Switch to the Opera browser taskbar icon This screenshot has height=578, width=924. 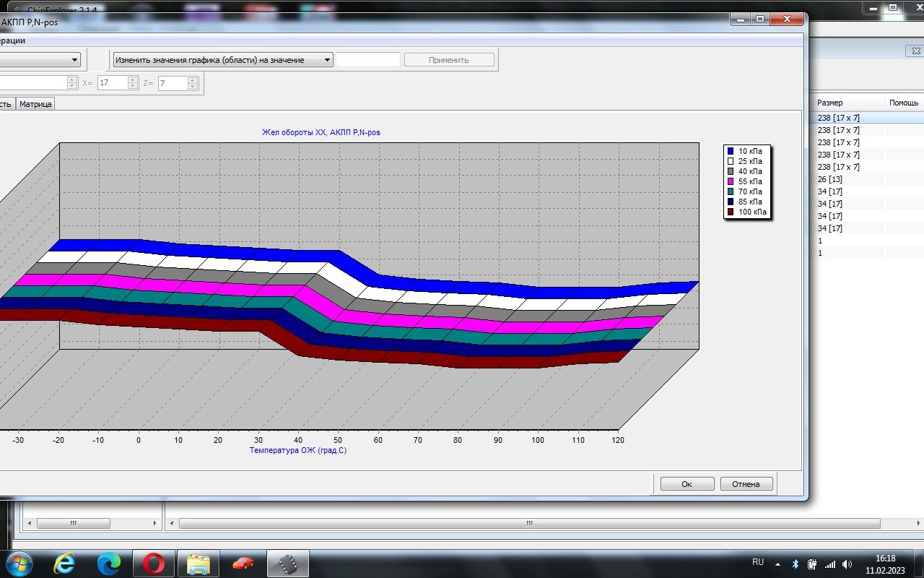pyautogui.click(x=153, y=563)
